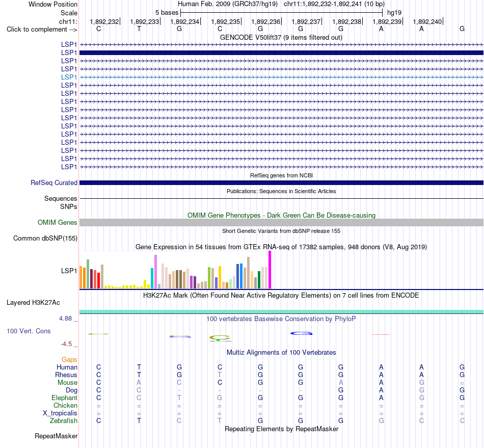Click the solid dark blue LSP1 exon bar

click(x=281, y=53)
